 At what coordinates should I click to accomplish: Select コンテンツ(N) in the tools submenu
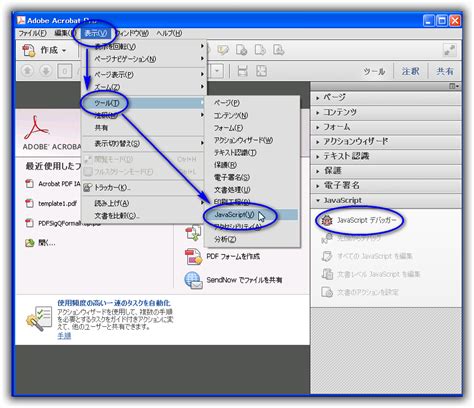[252, 115]
